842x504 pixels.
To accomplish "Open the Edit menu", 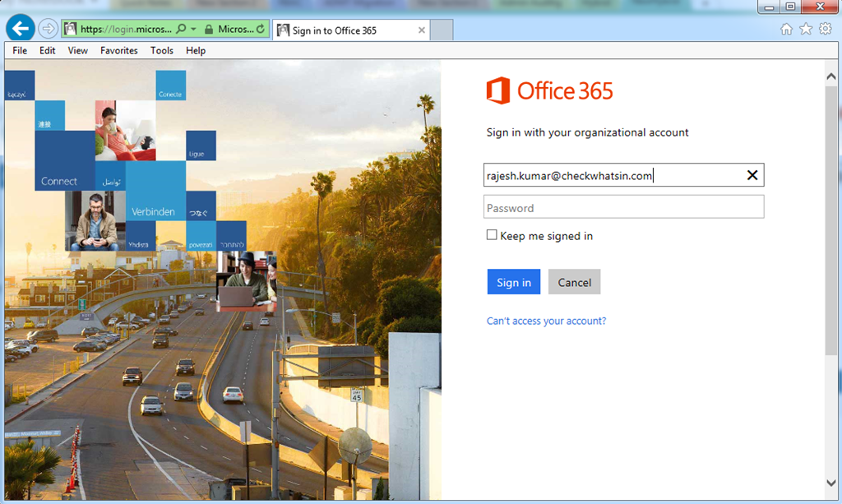I will 47,50.
